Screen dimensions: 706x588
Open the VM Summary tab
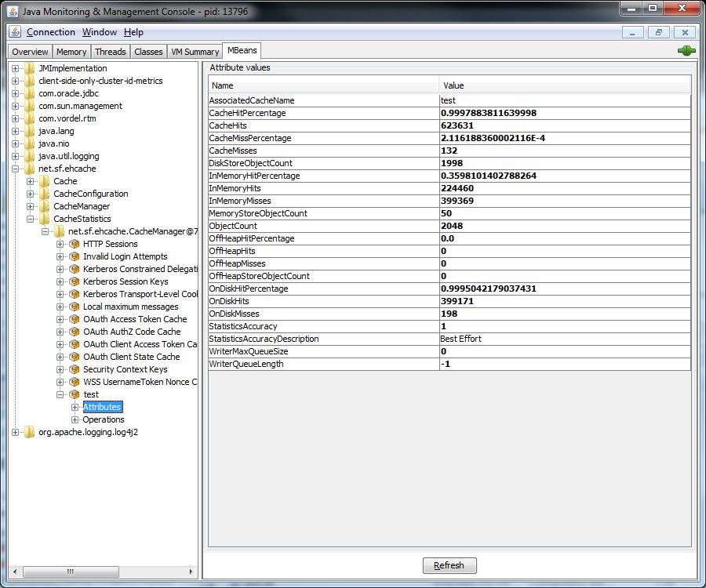coord(195,52)
